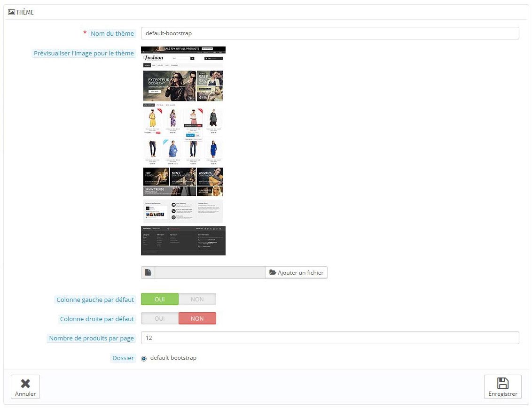The image size is (532, 408).
Task: Set Colonne gauche par défaut to NON
Action: (x=197, y=299)
